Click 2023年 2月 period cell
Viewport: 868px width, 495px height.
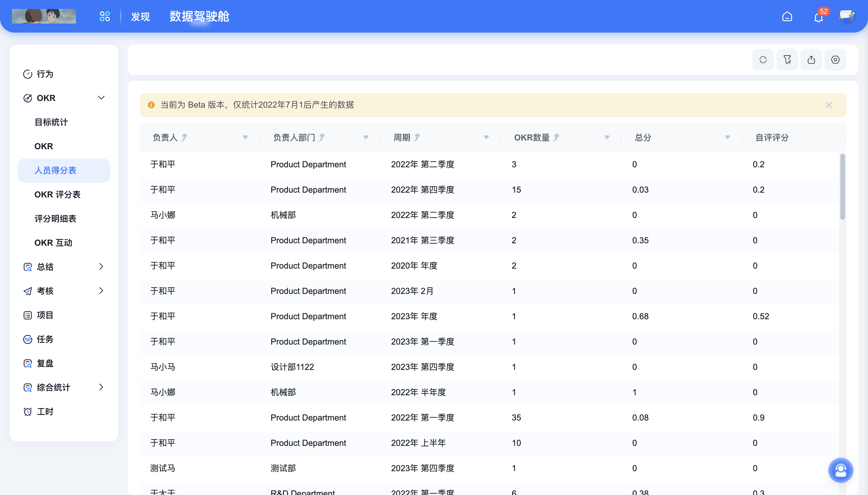(x=412, y=291)
